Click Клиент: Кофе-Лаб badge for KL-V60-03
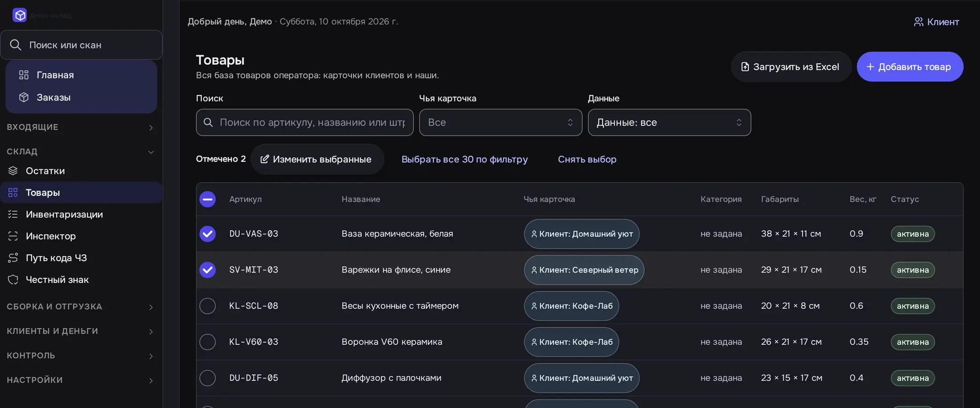980x408 pixels. click(x=572, y=342)
